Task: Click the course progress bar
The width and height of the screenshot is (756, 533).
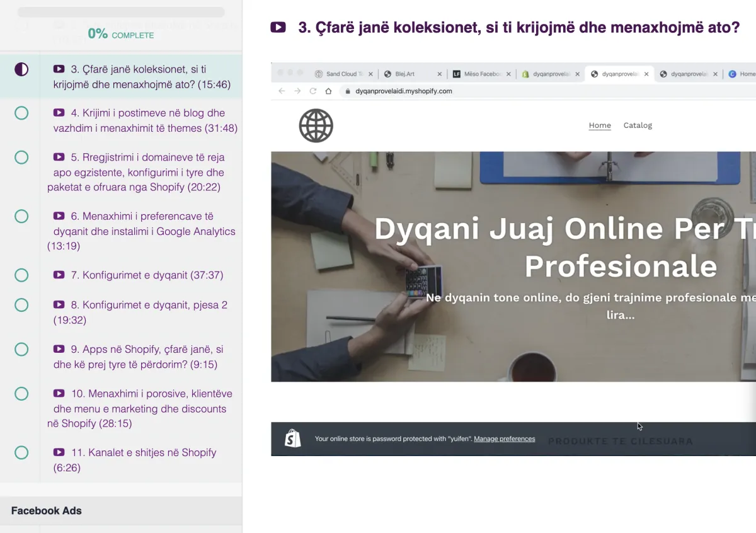Action: point(121,12)
